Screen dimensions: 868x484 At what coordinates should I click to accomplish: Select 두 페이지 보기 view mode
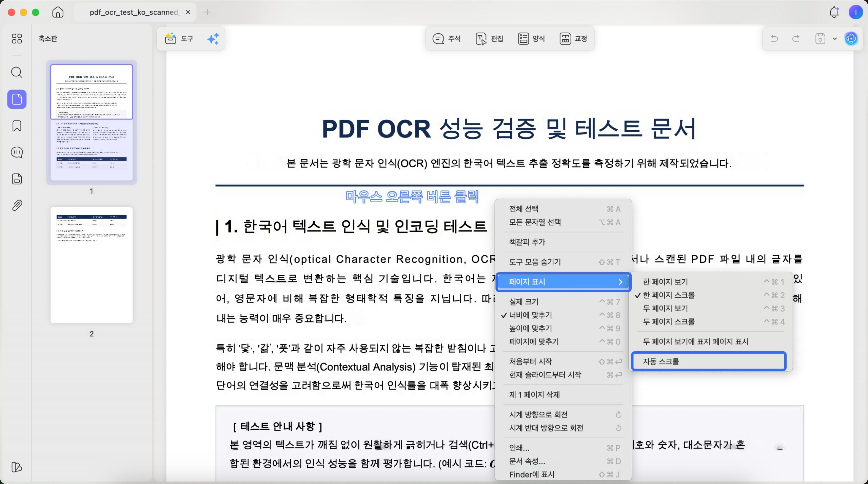710,309
